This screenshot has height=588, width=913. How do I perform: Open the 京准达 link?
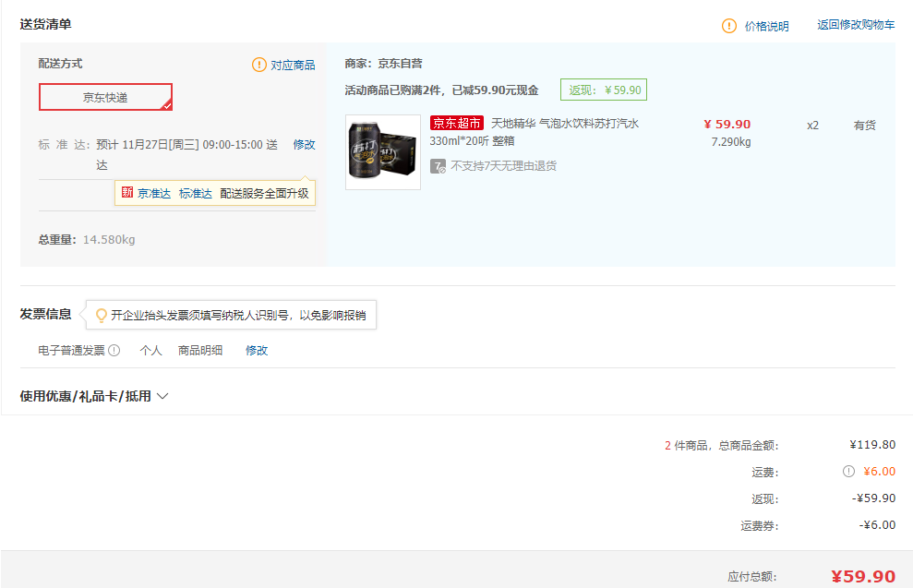click(x=154, y=193)
